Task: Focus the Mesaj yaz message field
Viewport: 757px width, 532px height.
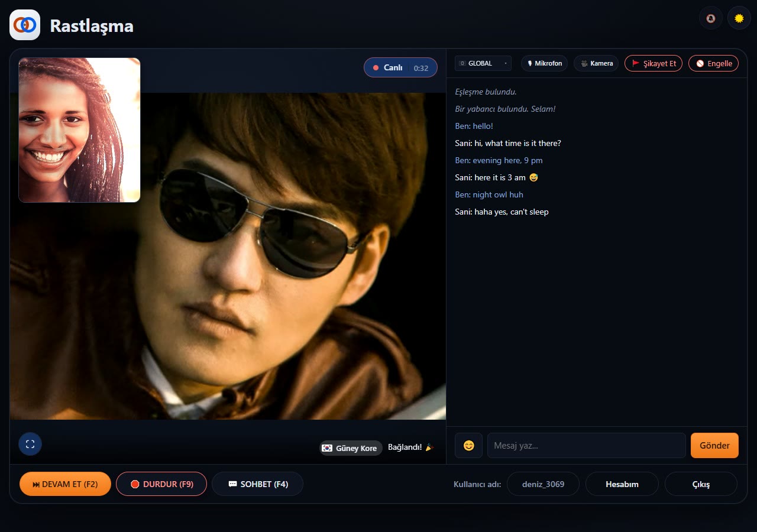Action: 587,446
